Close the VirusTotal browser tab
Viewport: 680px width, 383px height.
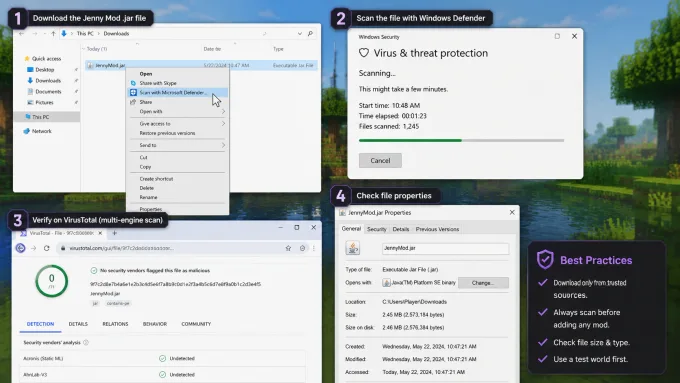[x=100, y=233]
